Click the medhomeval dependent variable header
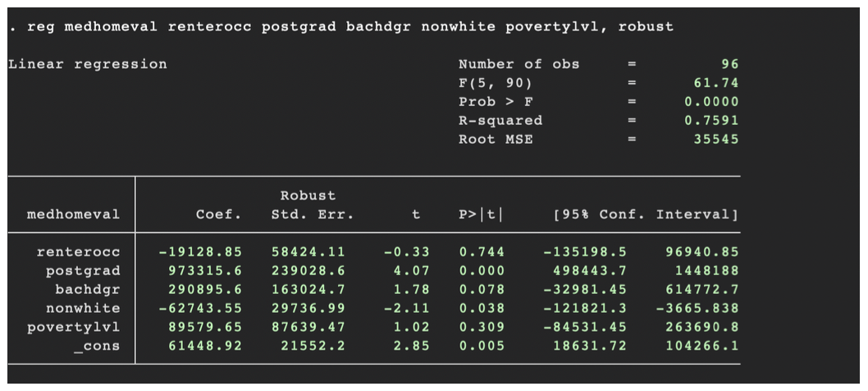 (x=74, y=214)
